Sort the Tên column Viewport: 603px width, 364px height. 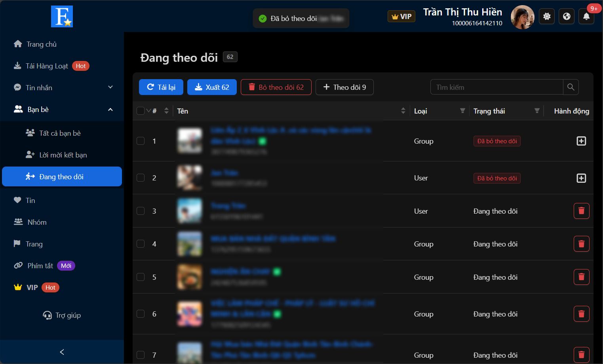[403, 111]
